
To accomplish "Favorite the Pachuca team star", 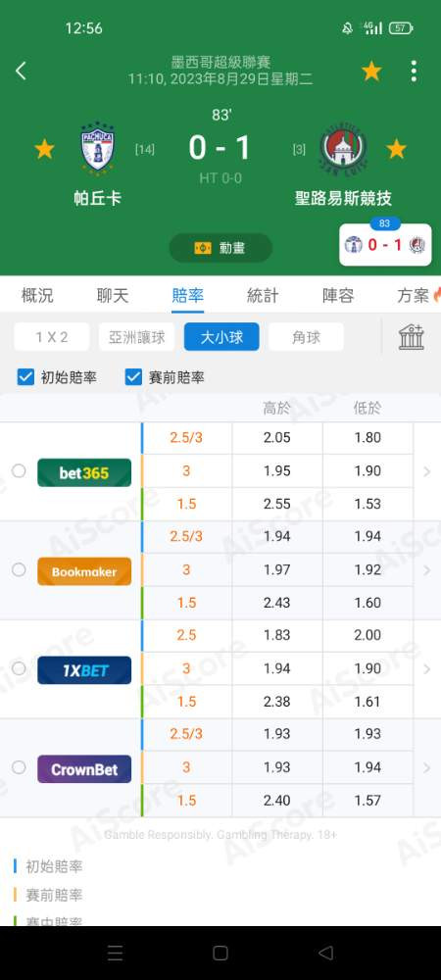I will (x=44, y=149).
